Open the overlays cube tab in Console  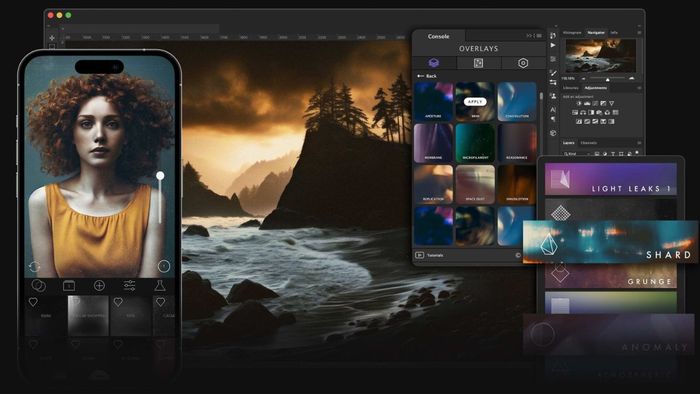coord(433,62)
